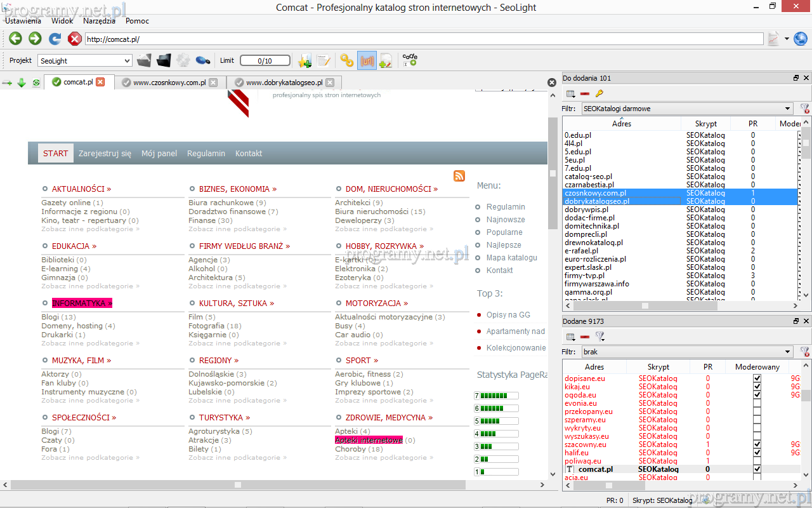Open the Narzędzia menu
This screenshot has height=508, width=812.
tap(99, 21)
